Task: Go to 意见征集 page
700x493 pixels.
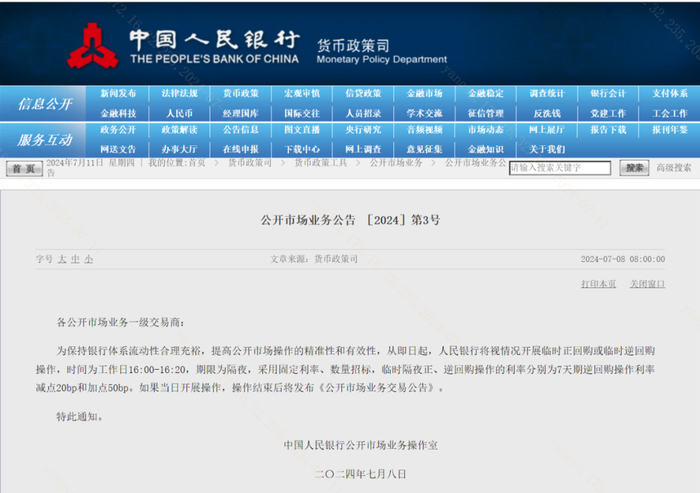Action: coord(425,150)
